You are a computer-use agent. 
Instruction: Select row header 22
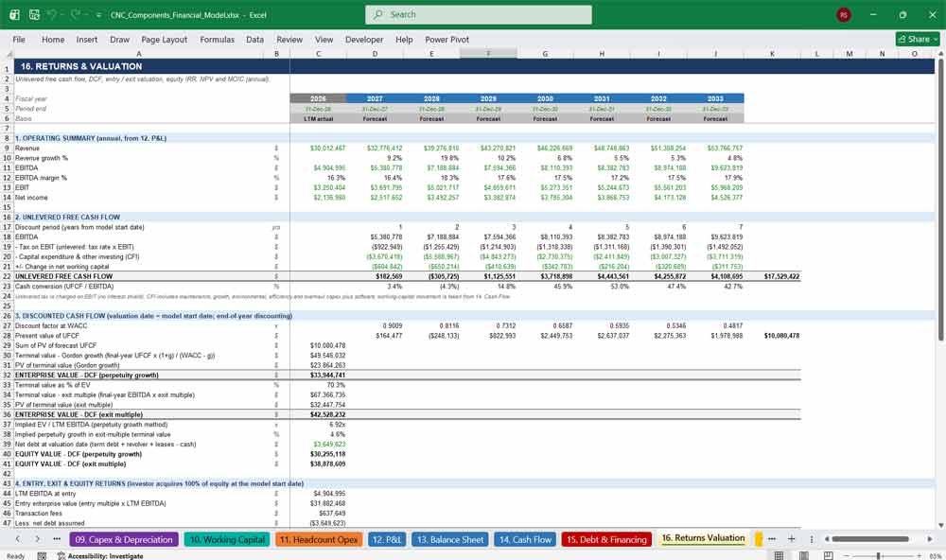7,276
